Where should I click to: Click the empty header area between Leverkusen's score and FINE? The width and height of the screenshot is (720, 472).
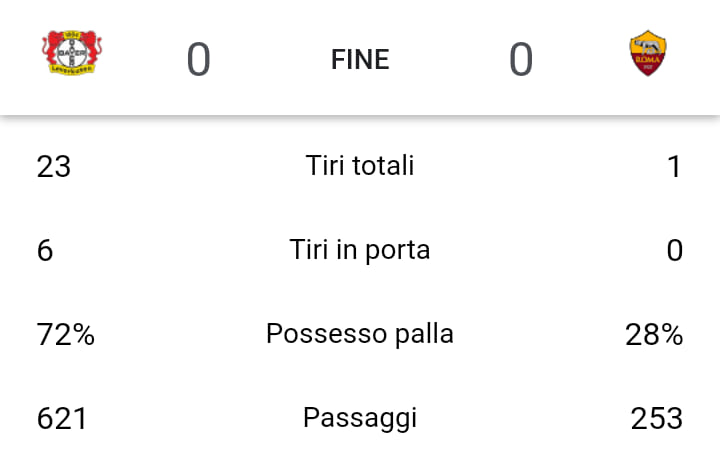click(270, 60)
